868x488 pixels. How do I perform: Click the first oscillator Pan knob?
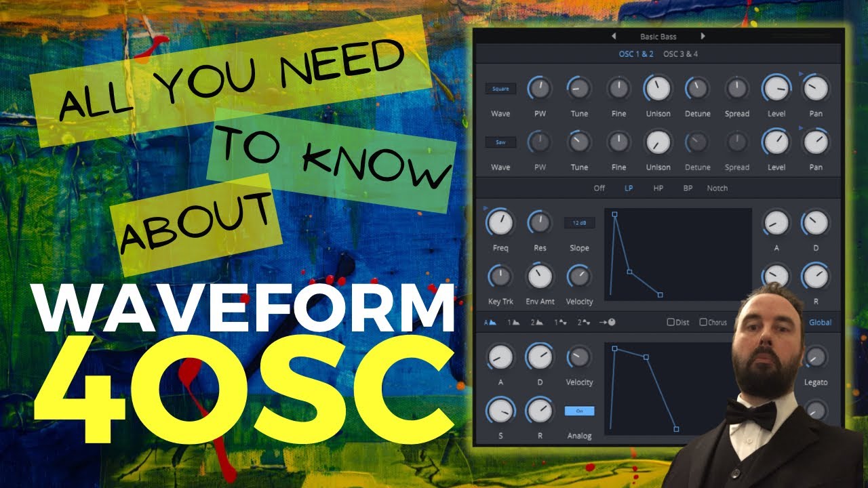point(816,88)
